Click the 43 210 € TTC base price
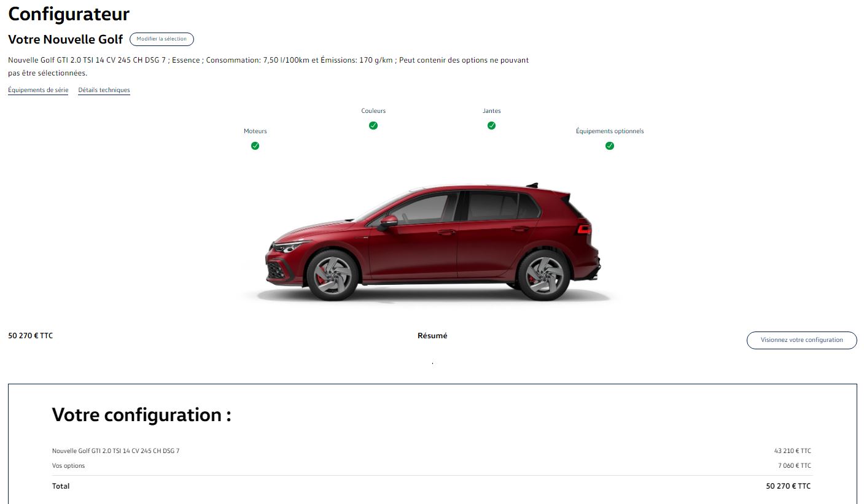Image resolution: width=864 pixels, height=504 pixels. (792, 451)
